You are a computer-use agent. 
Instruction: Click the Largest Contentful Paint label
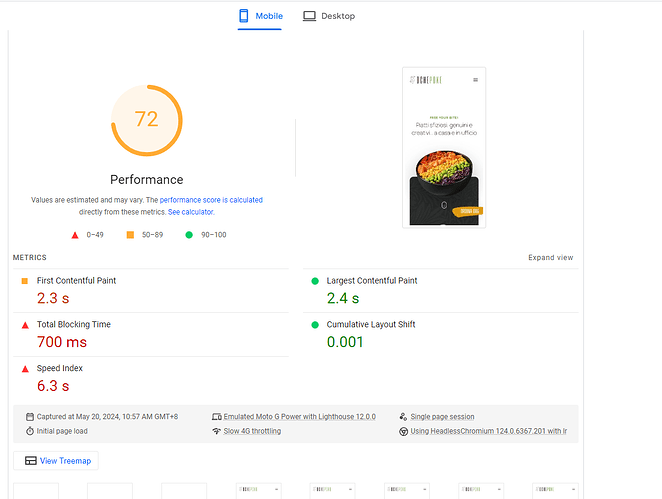tap(372, 281)
